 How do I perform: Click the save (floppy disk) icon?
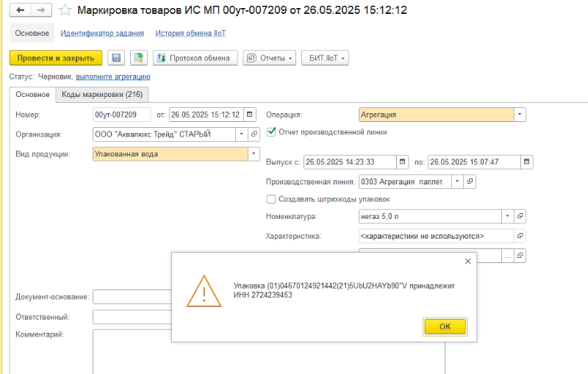(x=115, y=58)
